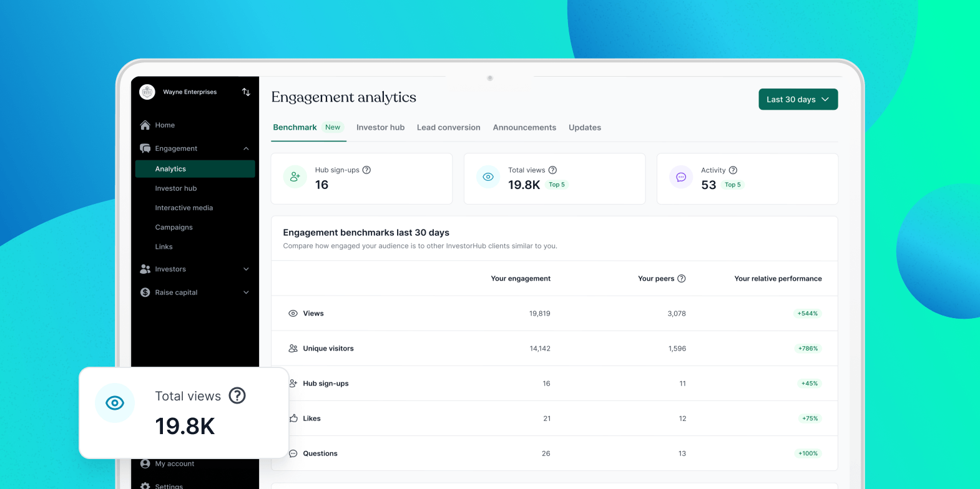Open the Updates tab

(585, 127)
